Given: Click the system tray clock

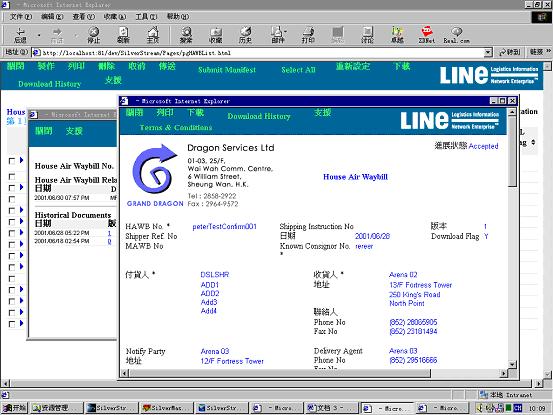Looking at the screenshot, I should 537,408.
